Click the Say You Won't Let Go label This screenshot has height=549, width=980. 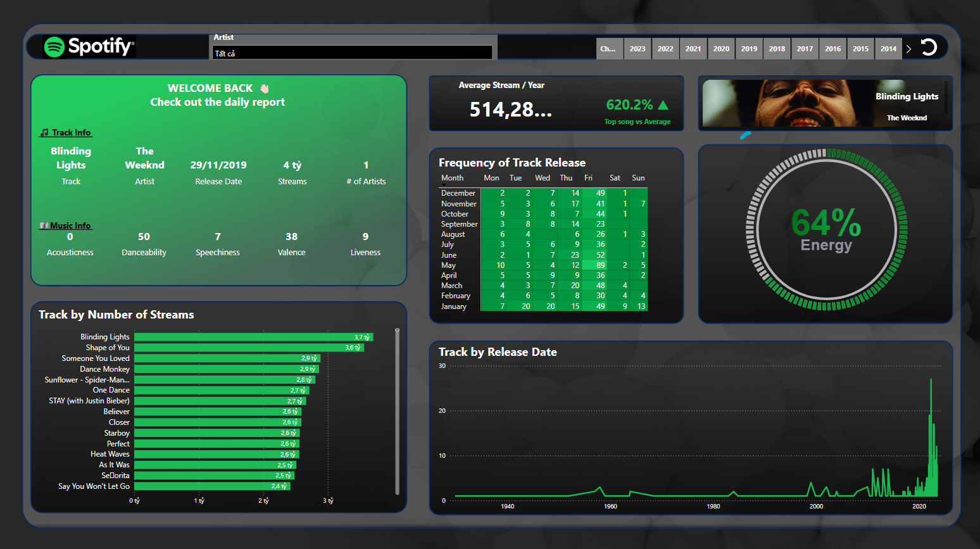tap(94, 486)
